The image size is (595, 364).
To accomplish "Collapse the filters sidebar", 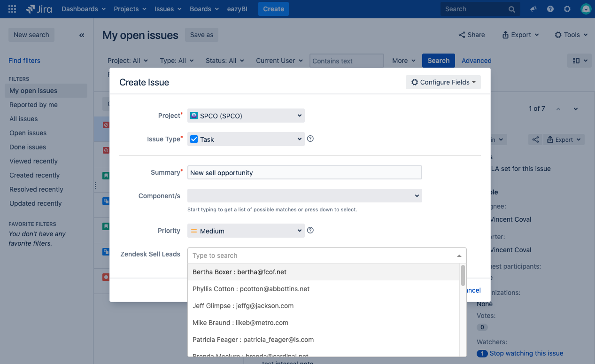I will point(82,35).
